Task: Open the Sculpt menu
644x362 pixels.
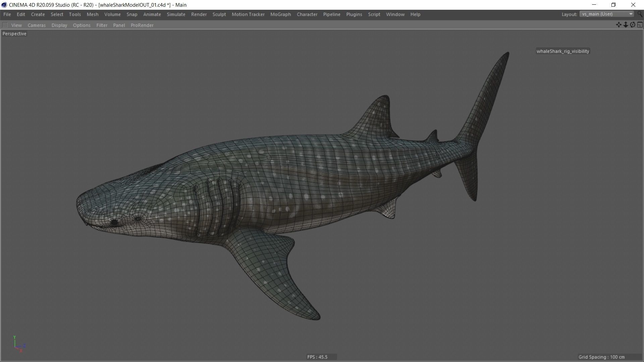Action: (x=219, y=14)
